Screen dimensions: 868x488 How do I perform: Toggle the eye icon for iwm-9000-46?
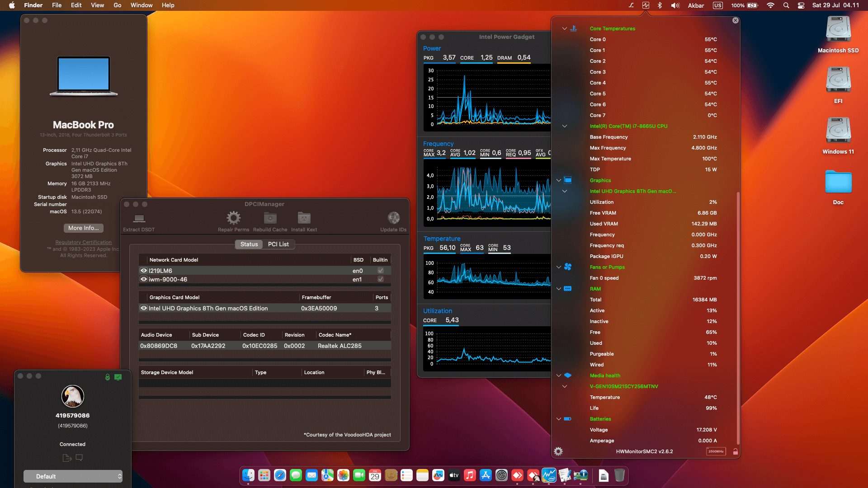pyautogui.click(x=144, y=279)
